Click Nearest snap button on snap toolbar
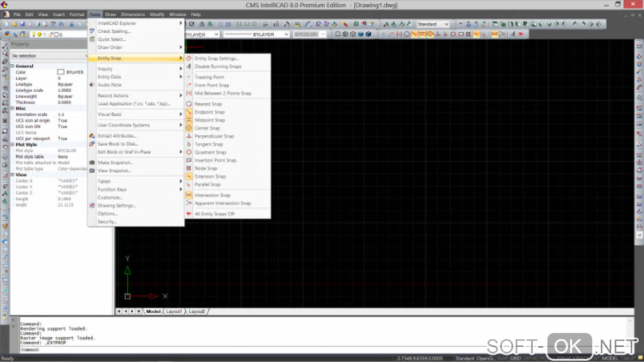Image resolution: width=644 pixels, height=362 pixels. 407,35
